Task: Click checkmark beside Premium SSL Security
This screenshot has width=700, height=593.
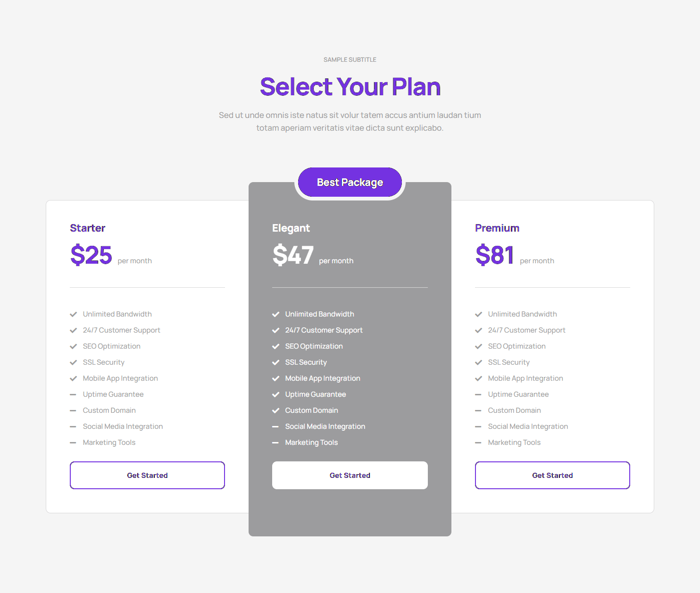Action: 478,362
